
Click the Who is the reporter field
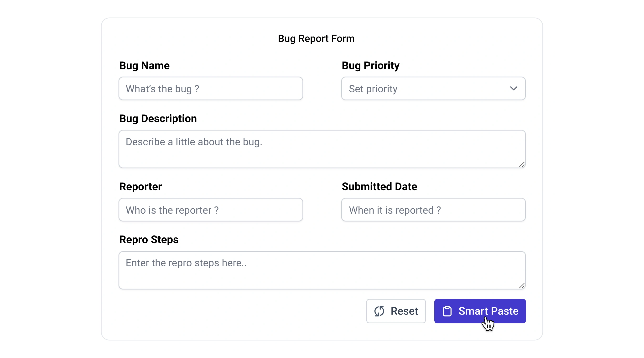(x=211, y=210)
